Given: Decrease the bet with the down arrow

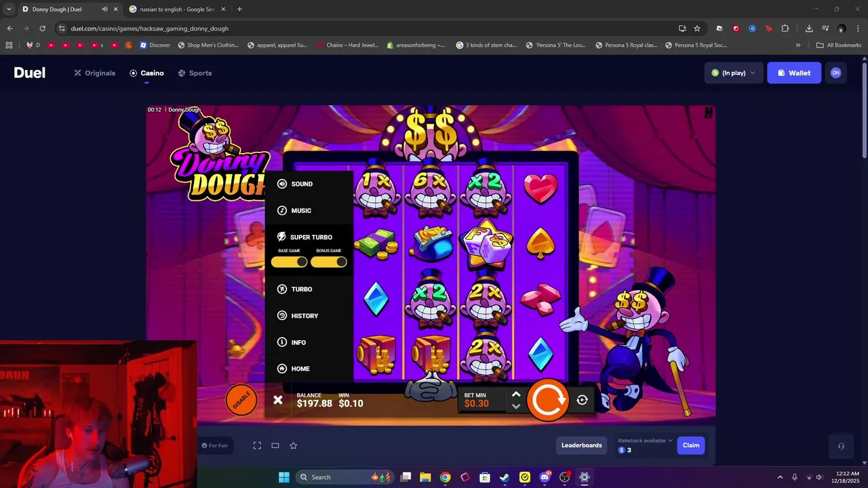Looking at the screenshot, I should tap(516, 407).
